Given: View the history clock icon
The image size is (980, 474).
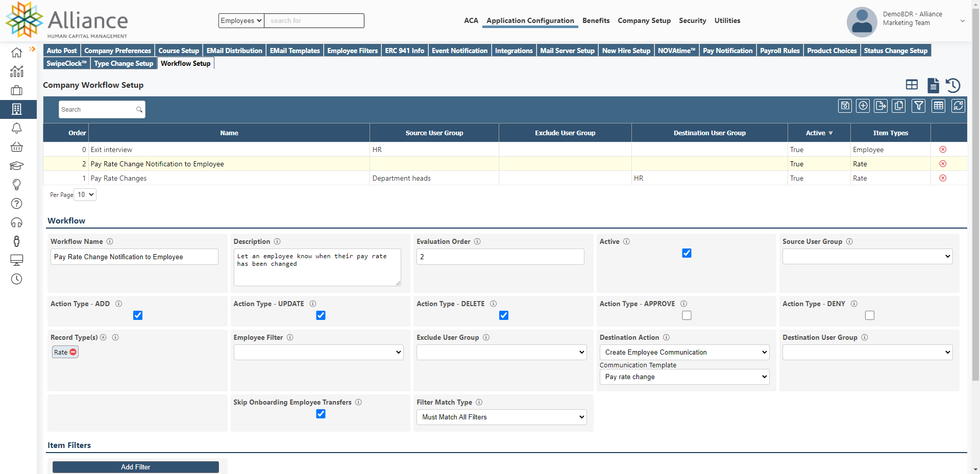Looking at the screenshot, I should pos(953,85).
